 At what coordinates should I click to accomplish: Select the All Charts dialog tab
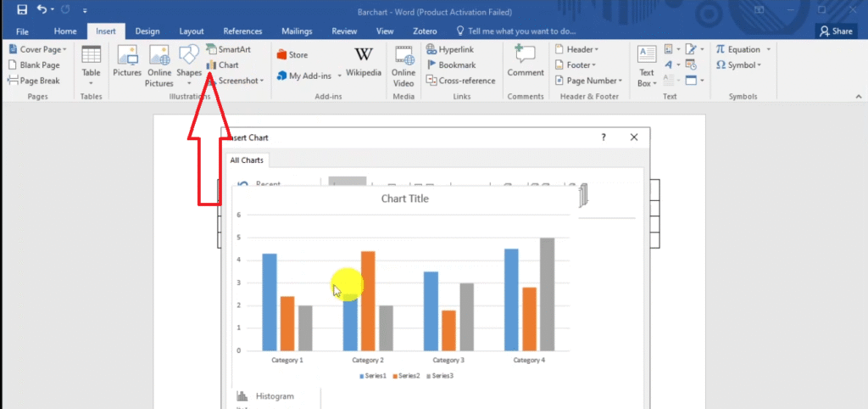tap(247, 160)
